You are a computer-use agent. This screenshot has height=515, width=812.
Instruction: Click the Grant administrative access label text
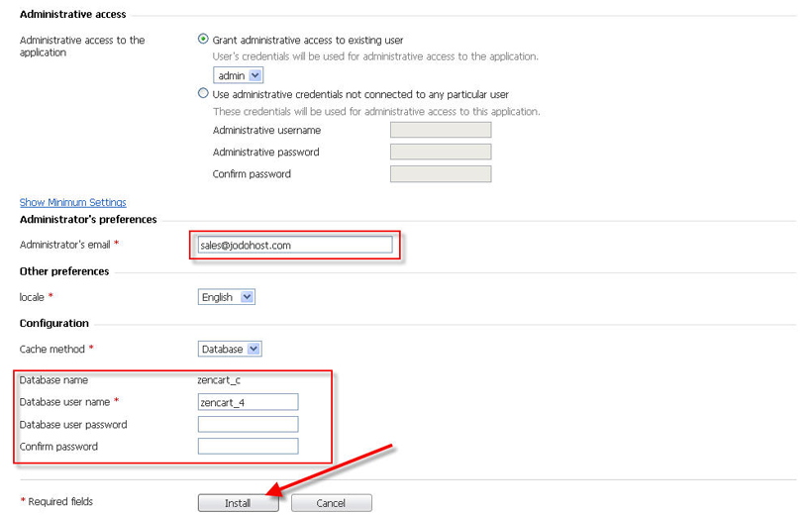pos(308,41)
